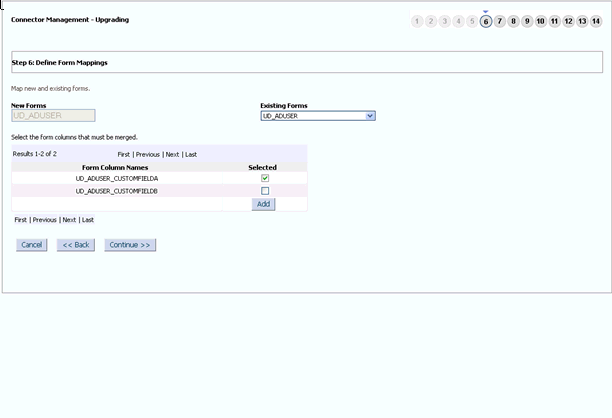Click wizard step 3 circle

(445, 21)
